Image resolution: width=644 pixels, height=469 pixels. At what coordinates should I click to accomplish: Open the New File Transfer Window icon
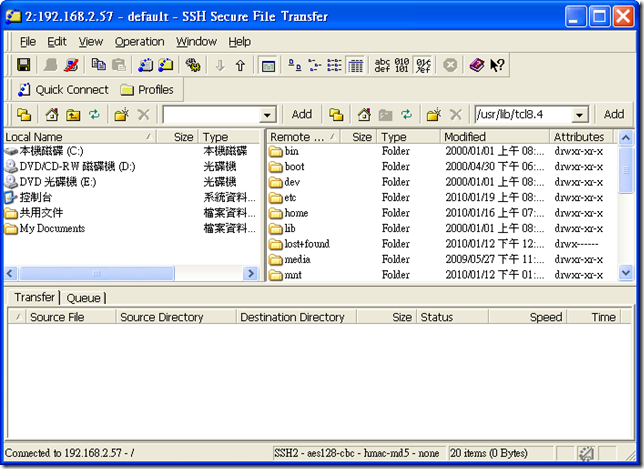click(x=166, y=65)
